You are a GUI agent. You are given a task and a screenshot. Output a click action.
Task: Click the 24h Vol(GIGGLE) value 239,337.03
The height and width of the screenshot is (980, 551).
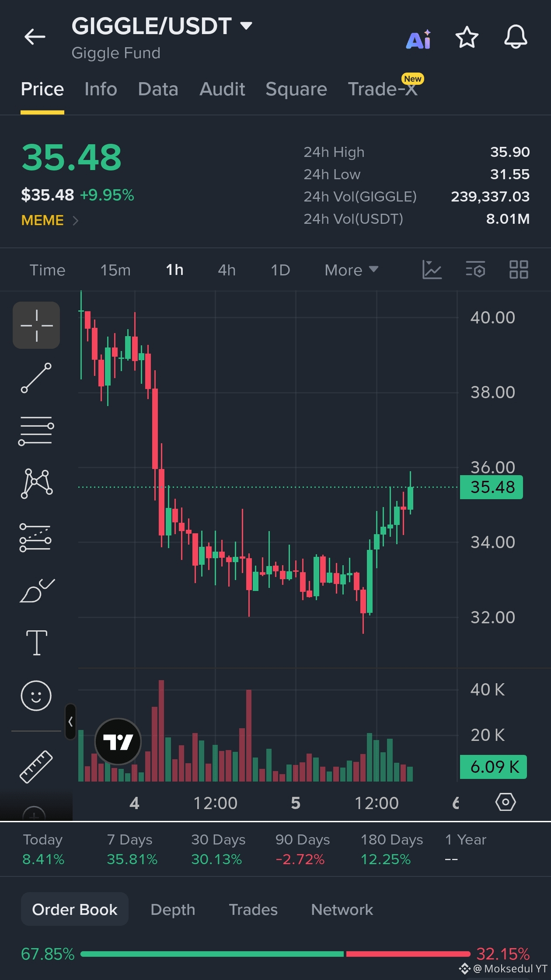[490, 196]
